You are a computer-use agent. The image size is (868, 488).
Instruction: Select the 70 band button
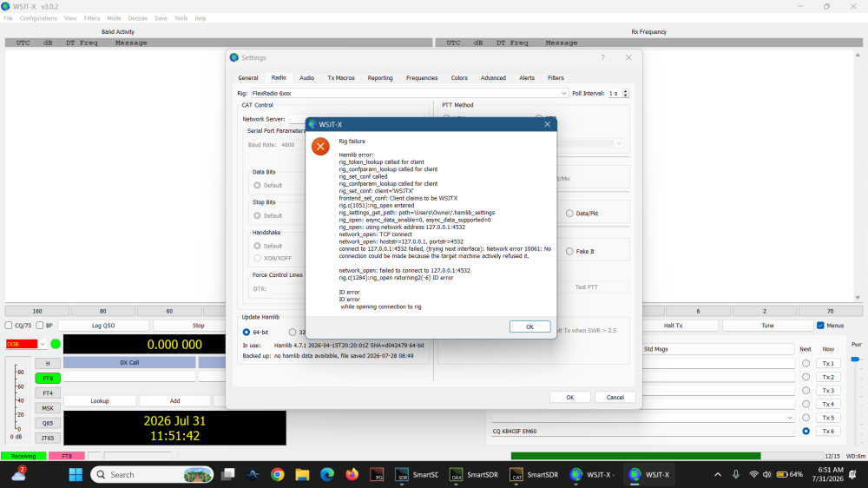[x=831, y=312]
